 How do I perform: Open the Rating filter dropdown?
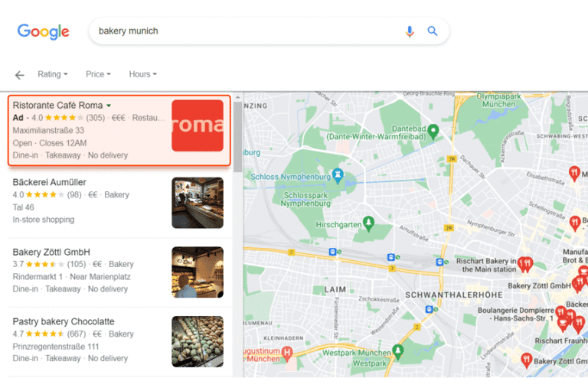coord(53,74)
